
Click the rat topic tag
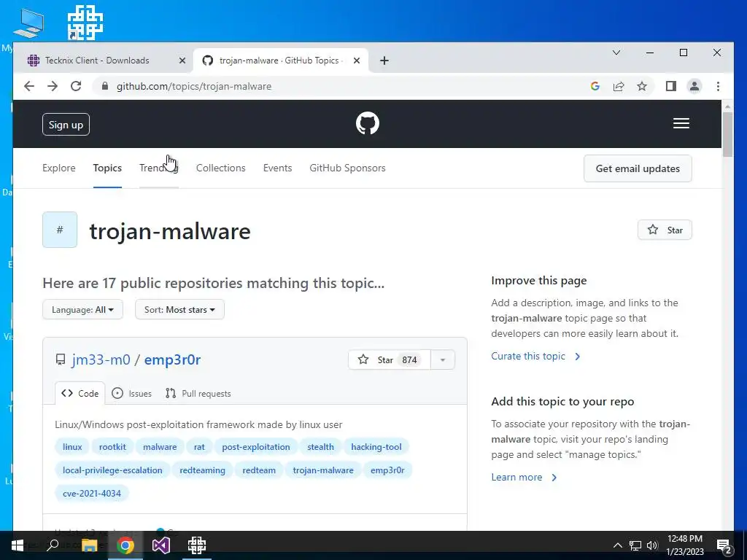coord(199,447)
